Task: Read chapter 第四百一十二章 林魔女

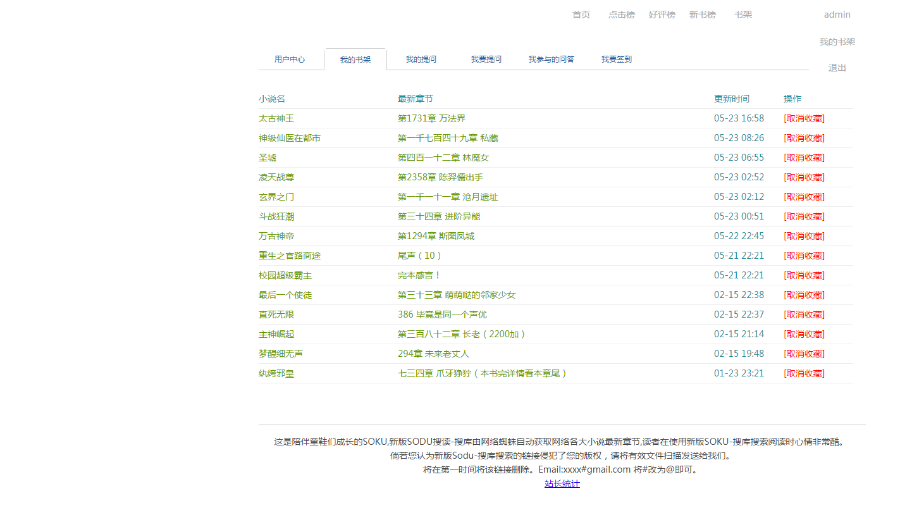Action: (443, 157)
